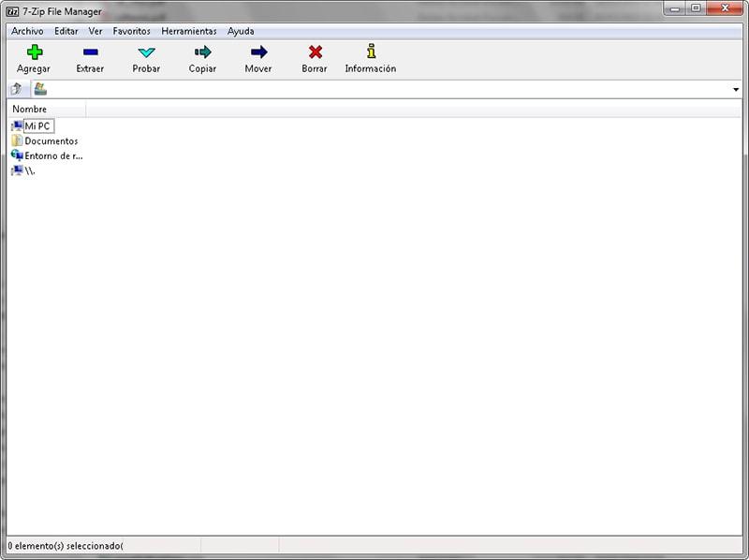749x560 pixels.
Task: Click the "0 elemento(s) seleccionado(" status text
Action: 66,546
